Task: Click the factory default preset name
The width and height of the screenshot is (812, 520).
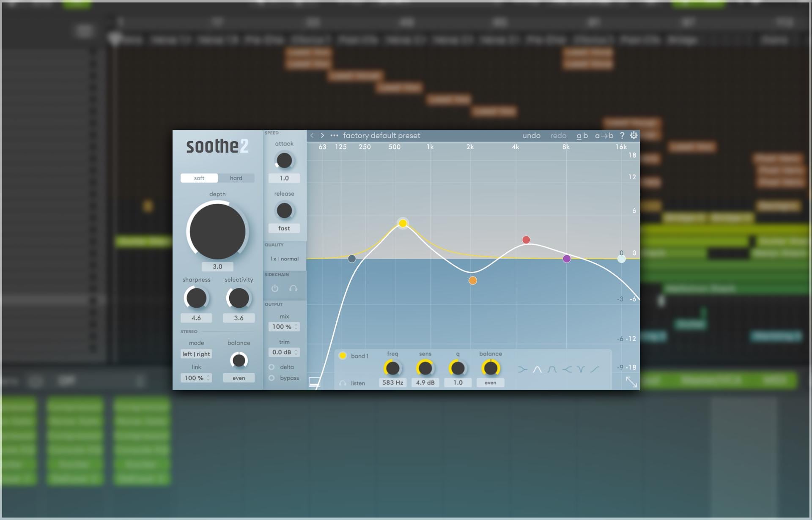Action: 381,136
